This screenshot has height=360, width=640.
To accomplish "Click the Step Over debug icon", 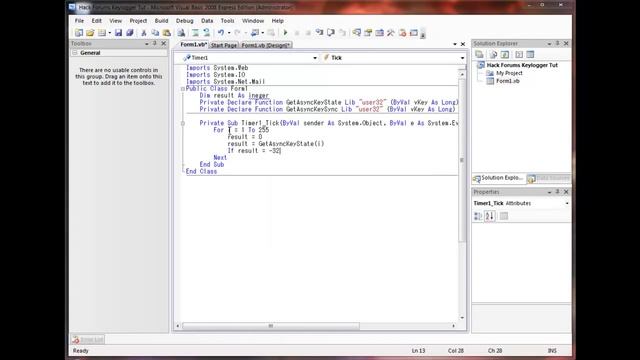I will pyautogui.click(x=331, y=33).
